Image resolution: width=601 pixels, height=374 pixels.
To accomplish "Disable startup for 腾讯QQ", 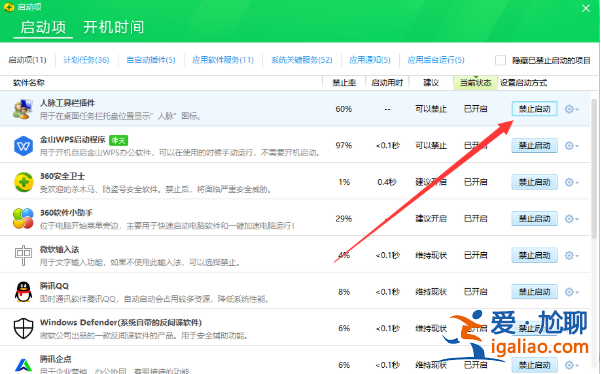I will (534, 292).
